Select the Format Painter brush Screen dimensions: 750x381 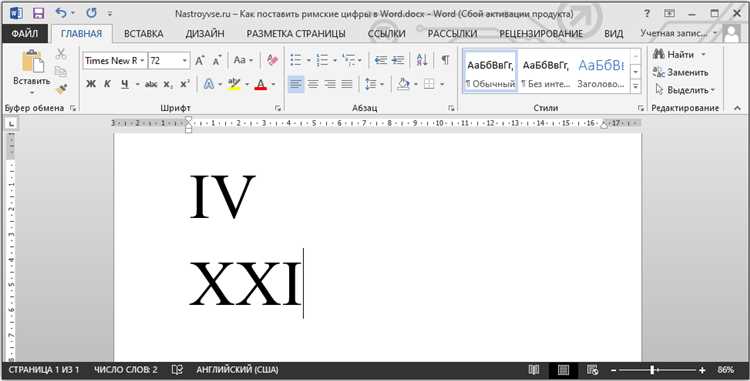click(61, 89)
